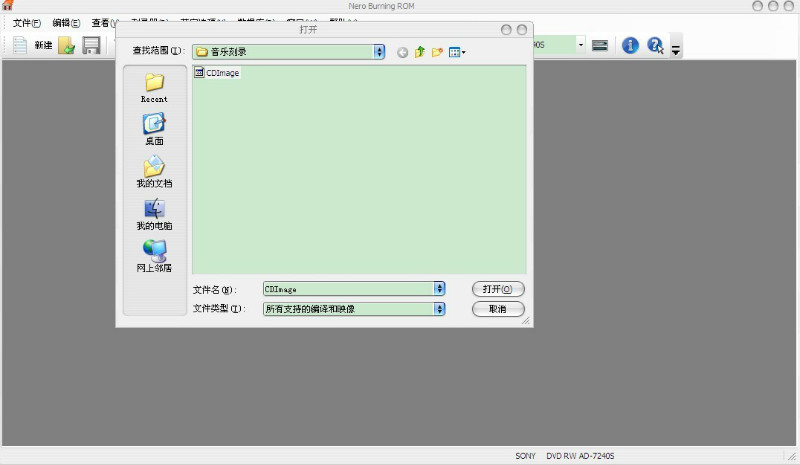Expand the Look in (查找范围) folder dropdown
This screenshot has height=465, width=800.
379,51
